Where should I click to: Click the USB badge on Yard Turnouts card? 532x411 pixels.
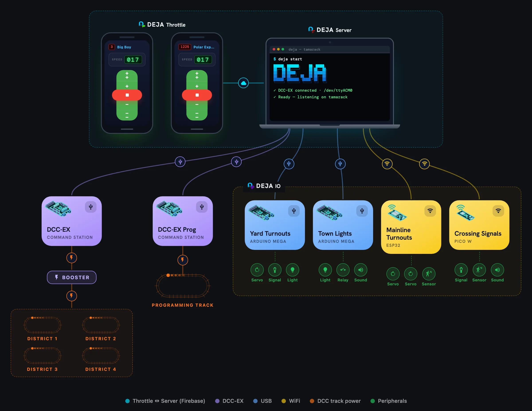[294, 211]
